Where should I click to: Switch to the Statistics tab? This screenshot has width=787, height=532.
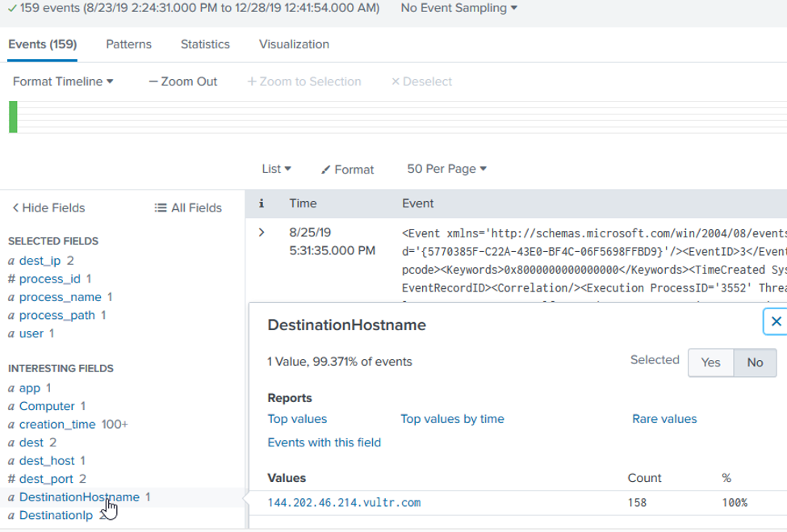[x=205, y=44]
